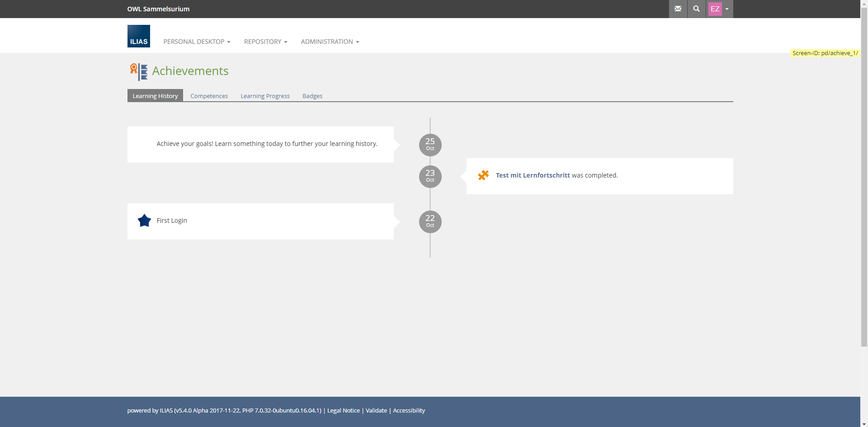The height and width of the screenshot is (427, 868).
Task: Open the Personal Desktop menu
Action: tap(197, 42)
